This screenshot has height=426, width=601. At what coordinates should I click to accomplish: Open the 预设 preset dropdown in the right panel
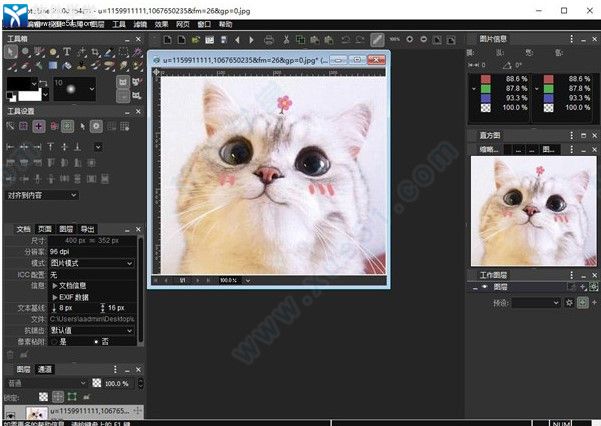pyautogui.click(x=536, y=303)
